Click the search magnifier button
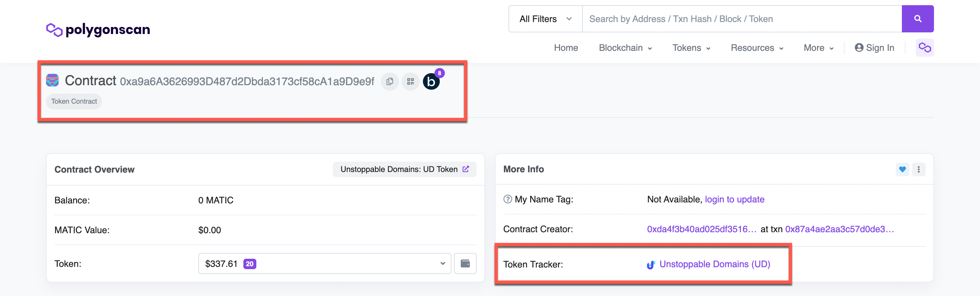Viewport: 980px width, 296px height. (917, 18)
